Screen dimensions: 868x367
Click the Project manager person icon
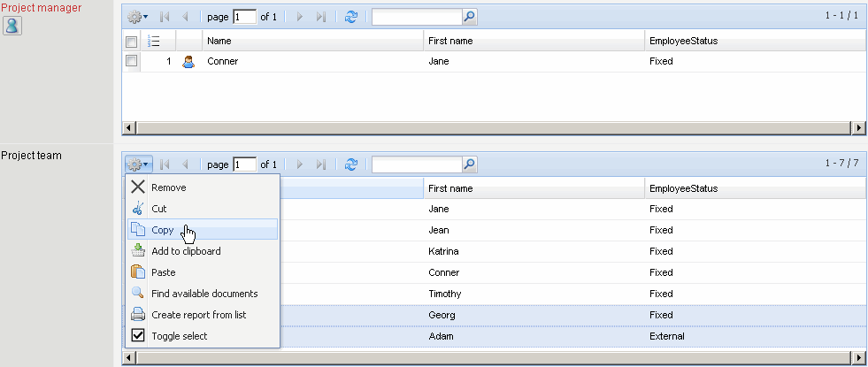(12, 26)
